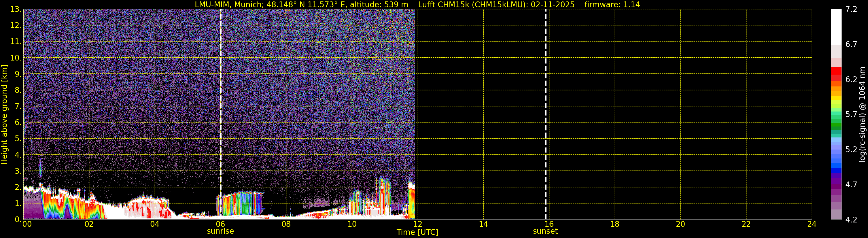
Task: Click the '9.' height axis tick label
Action: pyautogui.click(x=18, y=74)
